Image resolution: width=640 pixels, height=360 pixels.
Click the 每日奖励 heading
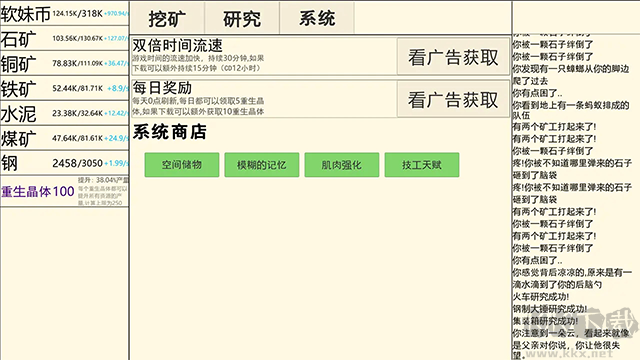[162, 88]
